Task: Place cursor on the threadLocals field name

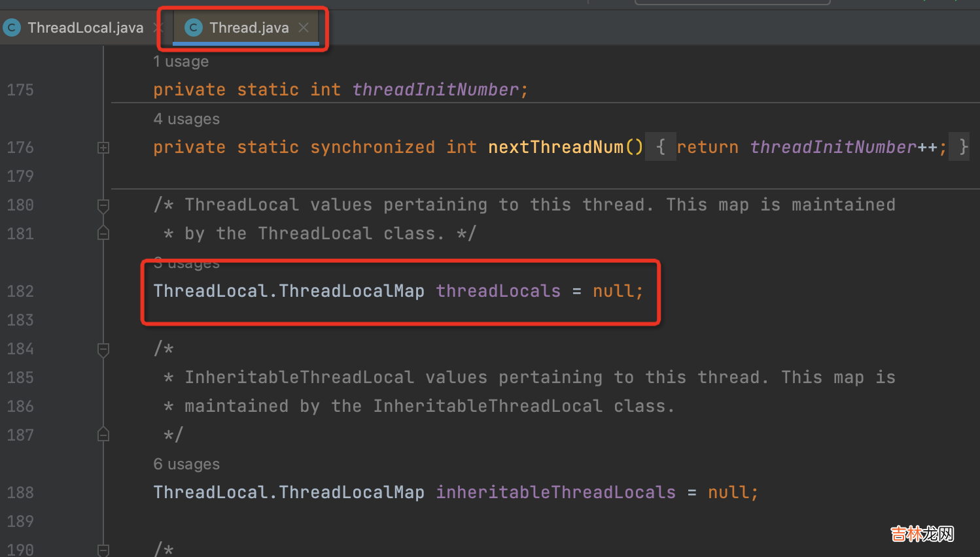Action: [498, 291]
